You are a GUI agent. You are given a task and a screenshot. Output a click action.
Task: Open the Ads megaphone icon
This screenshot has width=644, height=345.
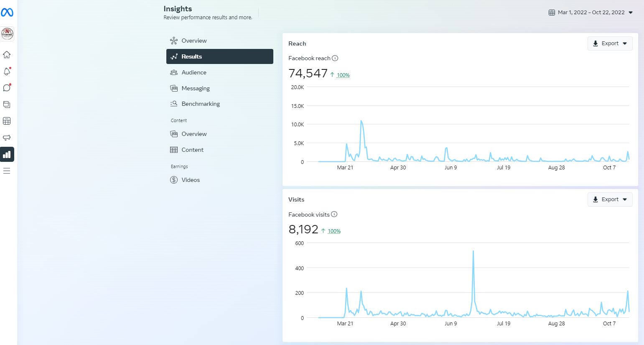click(x=7, y=138)
